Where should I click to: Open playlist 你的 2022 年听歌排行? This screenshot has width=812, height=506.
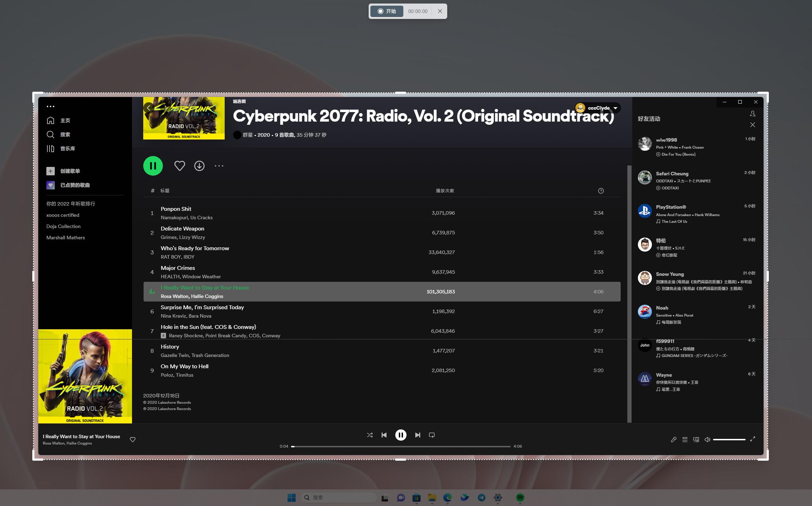pos(71,204)
